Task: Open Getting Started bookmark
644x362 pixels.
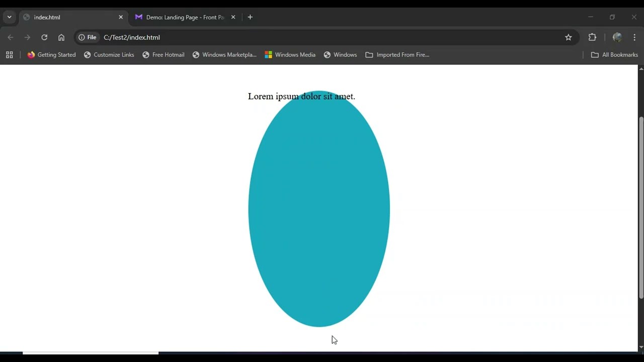Action: 51,55
